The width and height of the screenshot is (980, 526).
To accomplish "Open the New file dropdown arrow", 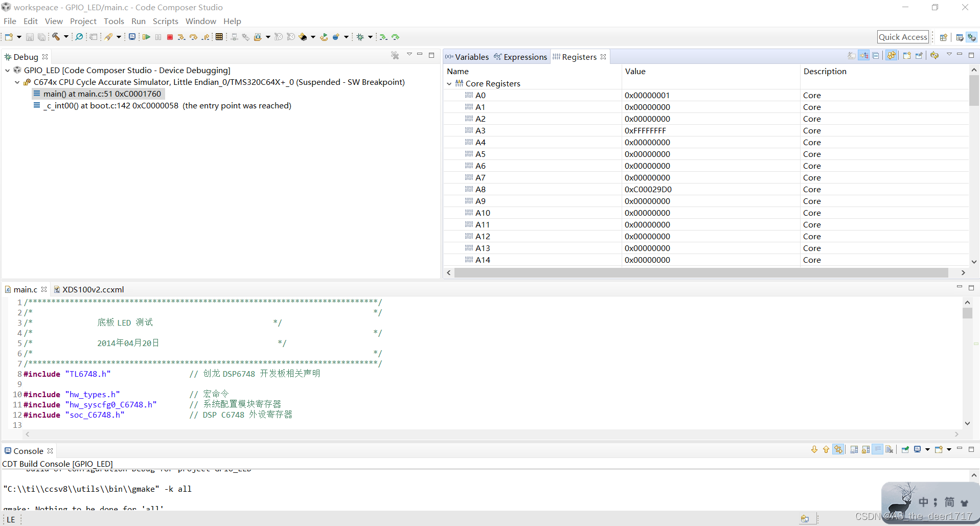I will tap(19, 37).
